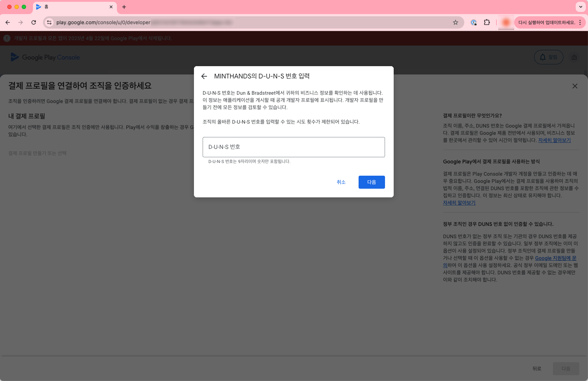Image resolution: width=588 pixels, height=381 pixels.
Task: Open the password manager extension icon
Action: coord(474,22)
